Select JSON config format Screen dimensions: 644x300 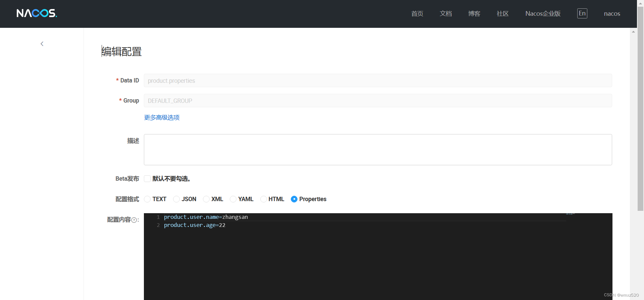click(176, 199)
